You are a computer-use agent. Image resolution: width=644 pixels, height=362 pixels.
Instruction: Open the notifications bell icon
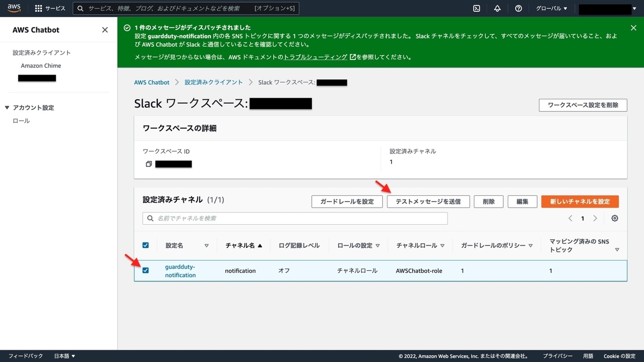[497, 8]
